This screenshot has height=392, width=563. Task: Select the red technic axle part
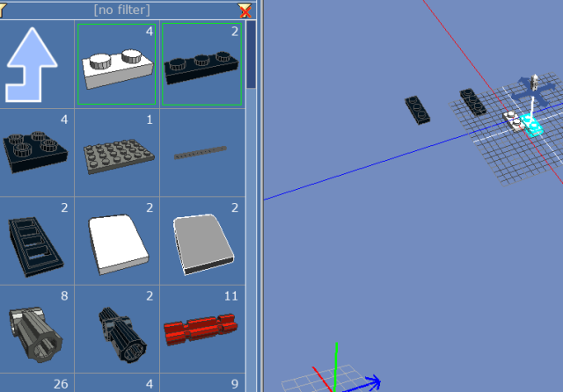click(201, 330)
